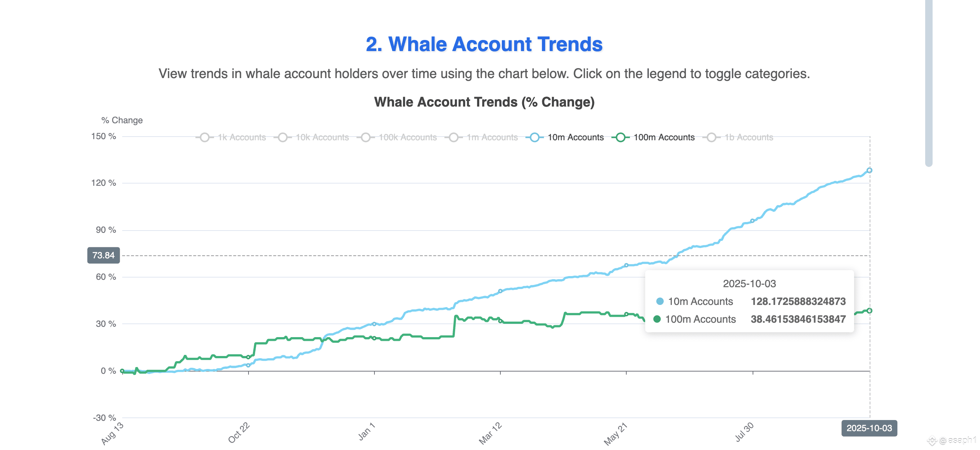Click the green 100m starting point at Aug 13
Screen dimensions: 980x450
coord(122,371)
